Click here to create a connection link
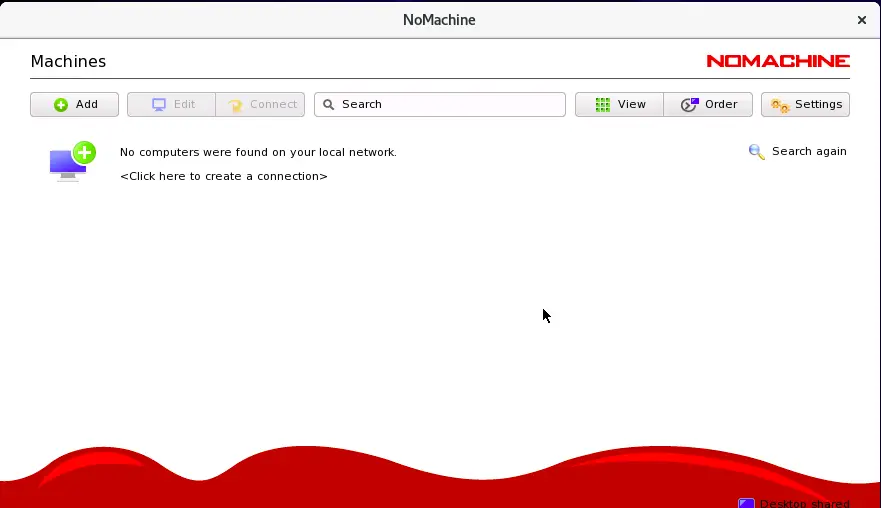The image size is (881, 508). tap(224, 176)
